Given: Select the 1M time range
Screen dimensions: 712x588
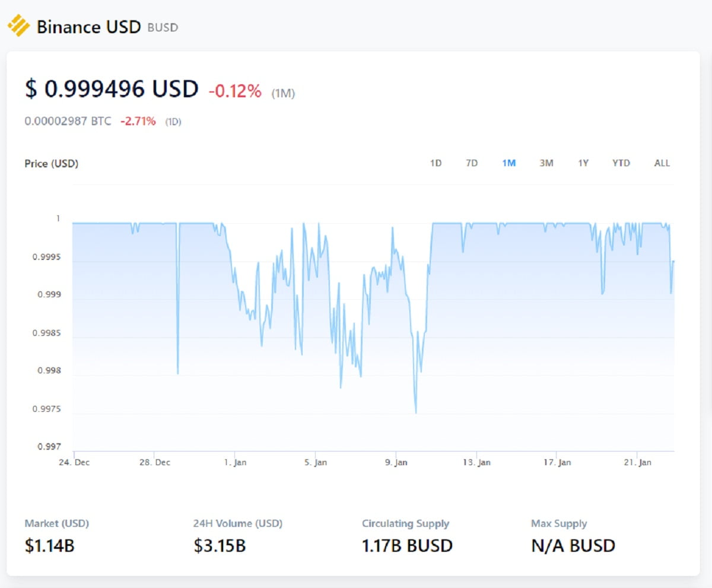Looking at the screenshot, I should [508, 163].
